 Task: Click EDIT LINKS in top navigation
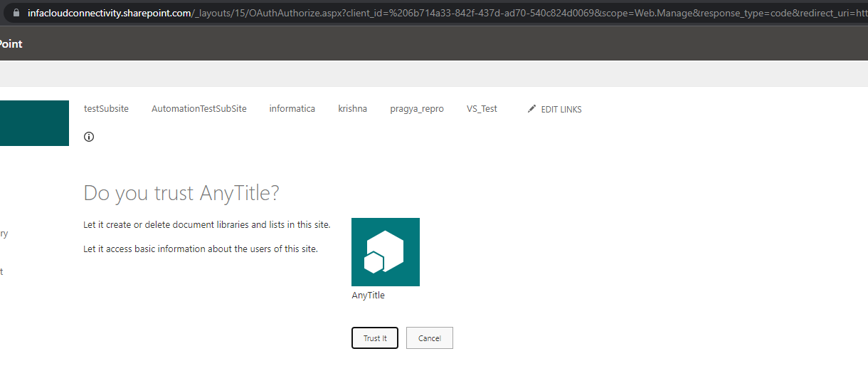561,110
